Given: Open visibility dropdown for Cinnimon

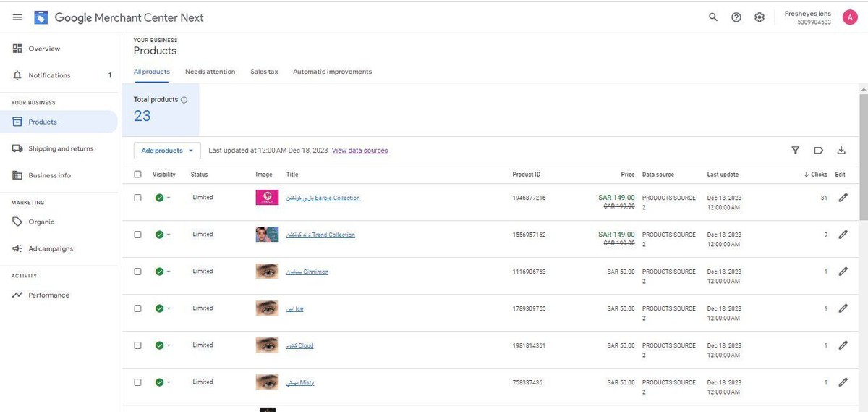Looking at the screenshot, I should (163, 272).
